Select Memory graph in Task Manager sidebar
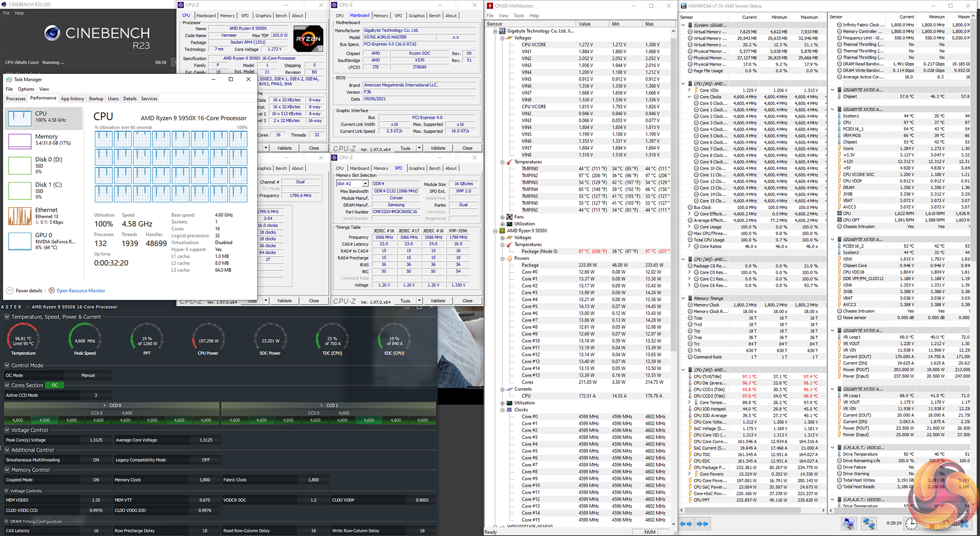Image resolution: width=980 pixels, height=536 pixels. (x=20, y=141)
